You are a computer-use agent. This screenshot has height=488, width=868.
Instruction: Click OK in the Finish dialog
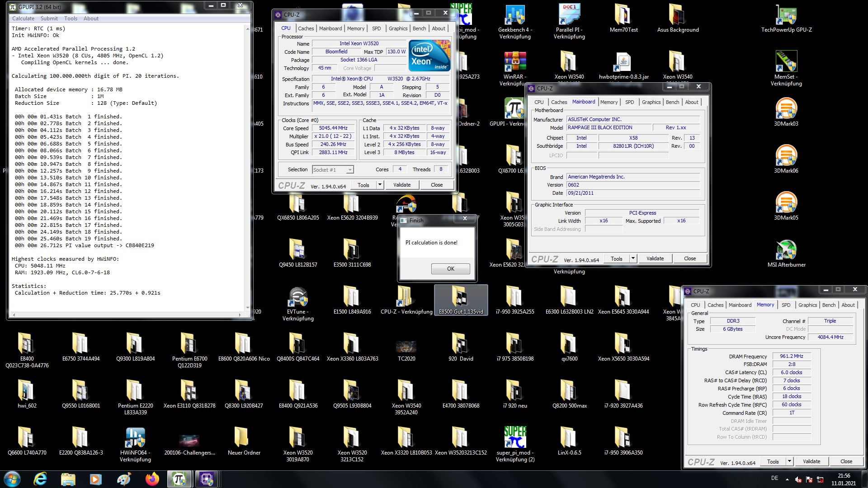pyautogui.click(x=450, y=268)
